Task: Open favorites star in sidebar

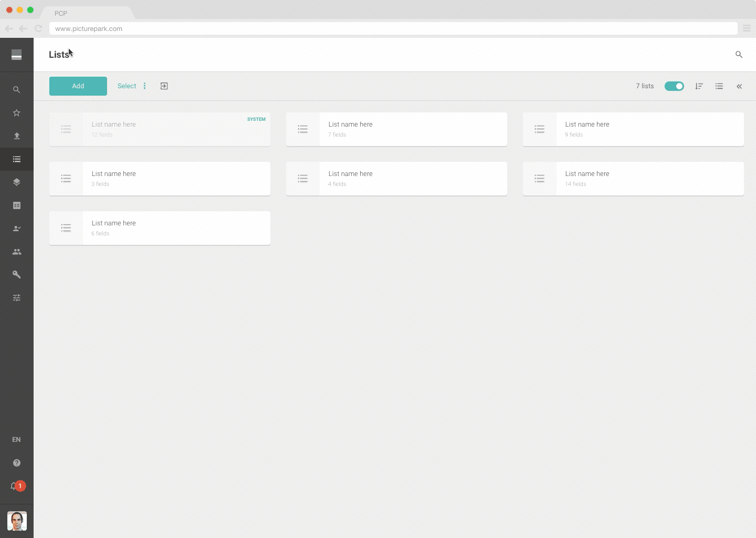Action: point(17,113)
